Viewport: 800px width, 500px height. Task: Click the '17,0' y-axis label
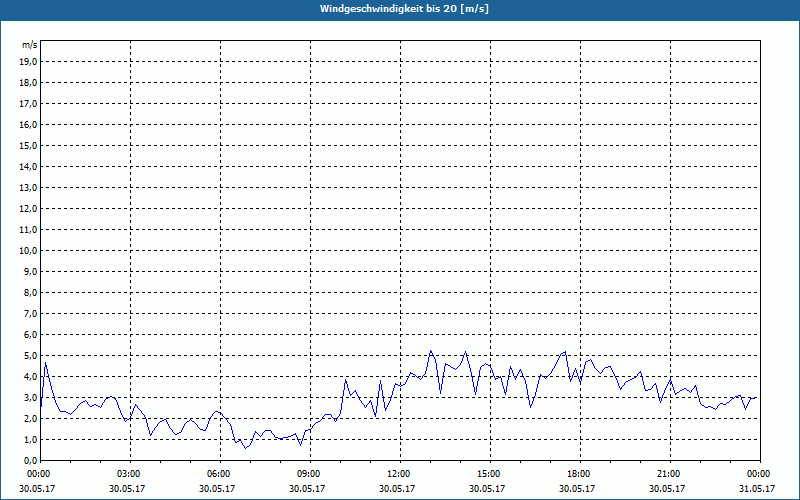pyautogui.click(x=29, y=104)
